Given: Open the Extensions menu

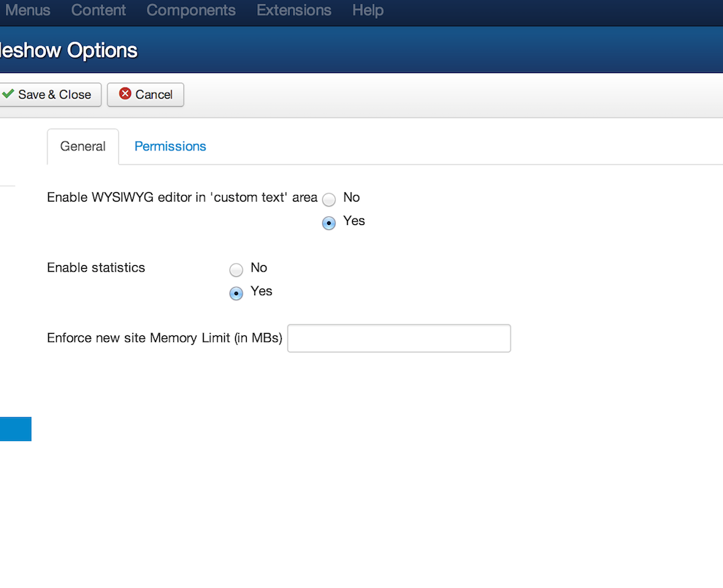Looking at the screenshot, I should pyautogui.click(x=294, y=10).
